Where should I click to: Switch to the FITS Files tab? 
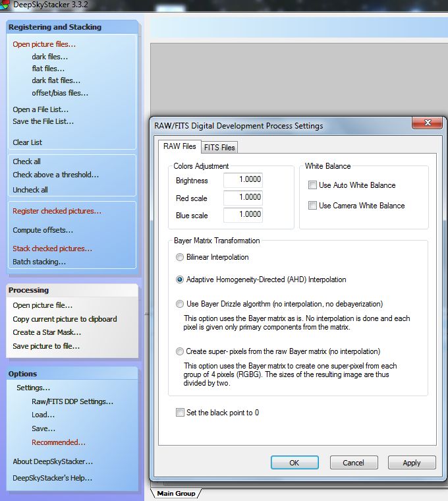pyautogui.click(x=219, y=147)
